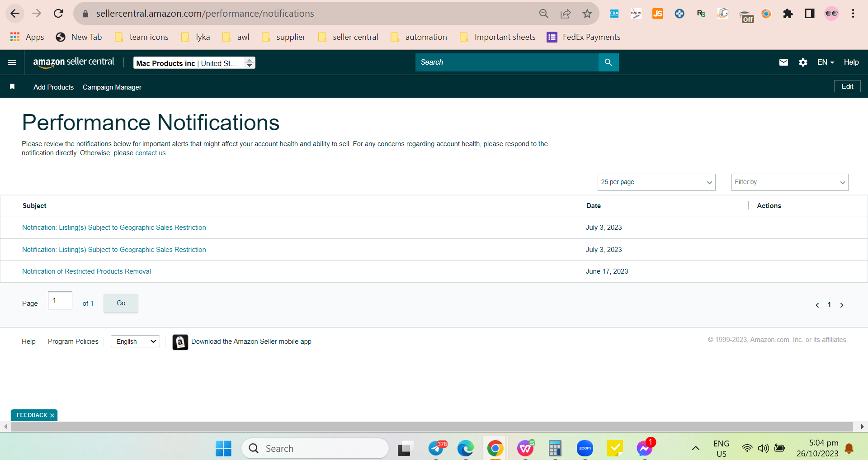
Task: Open the first Geographic Sales Restriction notification
Action: 114,228
